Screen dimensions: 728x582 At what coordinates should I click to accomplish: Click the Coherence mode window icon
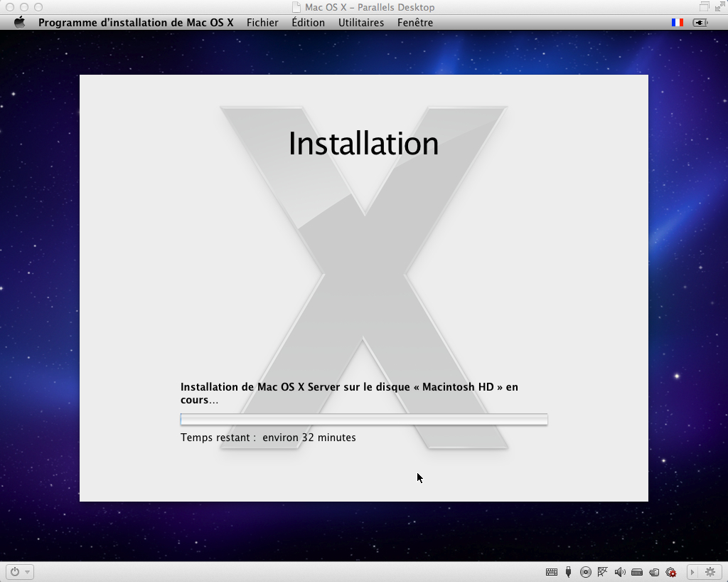tap(705, 6)
